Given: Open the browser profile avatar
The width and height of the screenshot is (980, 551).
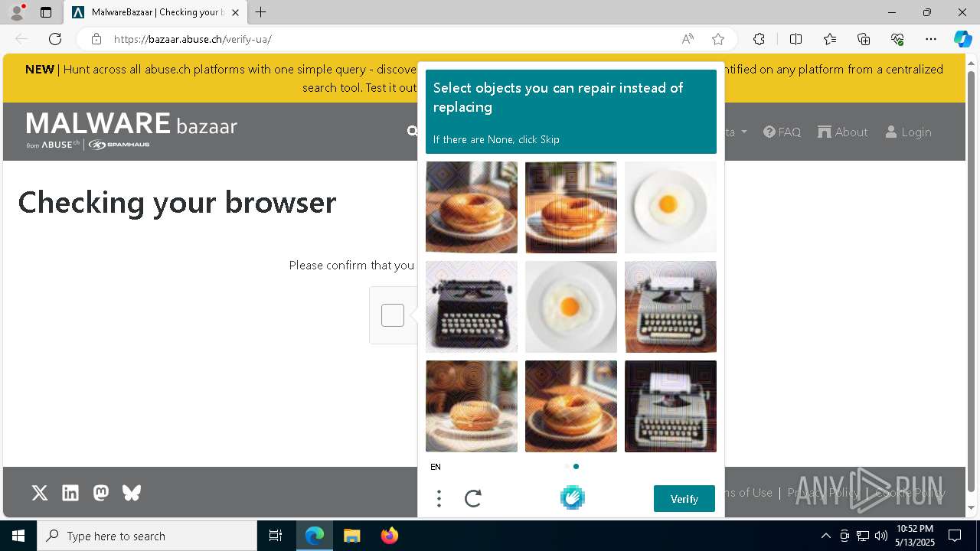Looking at the screenshot, I should (x=17, y=12).
